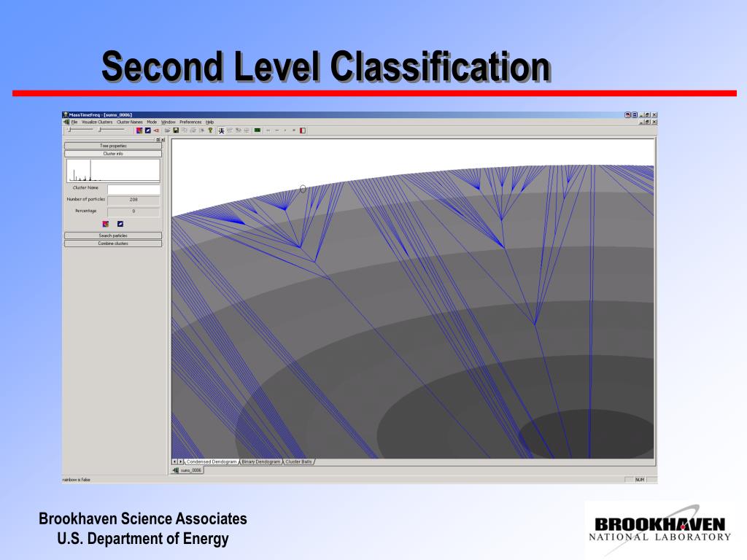Image resolution: width=747 pixels, height=560 pixels.
Task: Switch to Condensed Dendogram tab
Action: pos(211,462)
